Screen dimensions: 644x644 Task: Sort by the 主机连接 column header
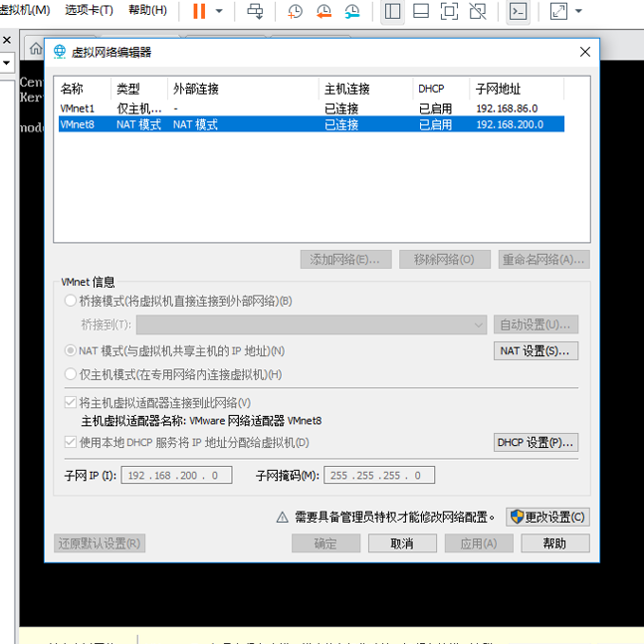(x=366, y=89)
